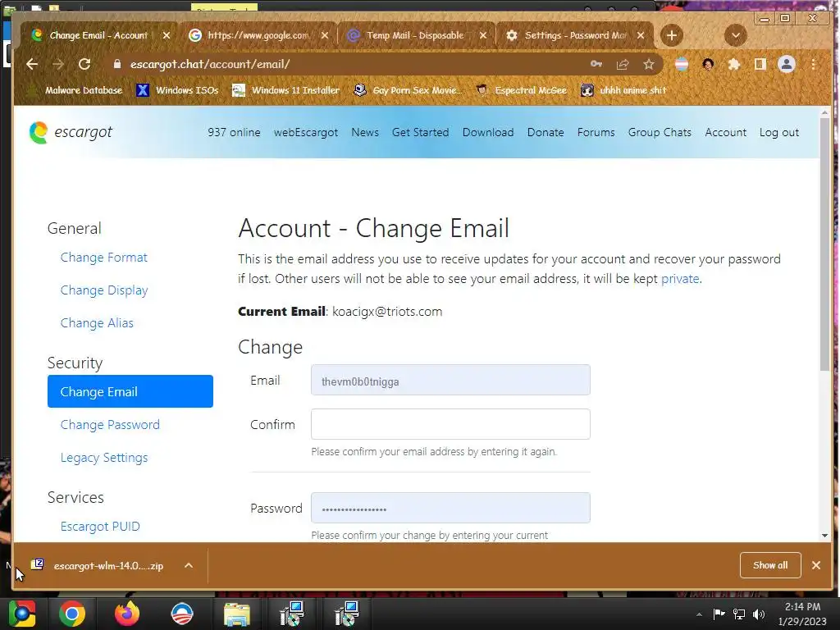
Task: Click the Password input field
Action: 450,508
